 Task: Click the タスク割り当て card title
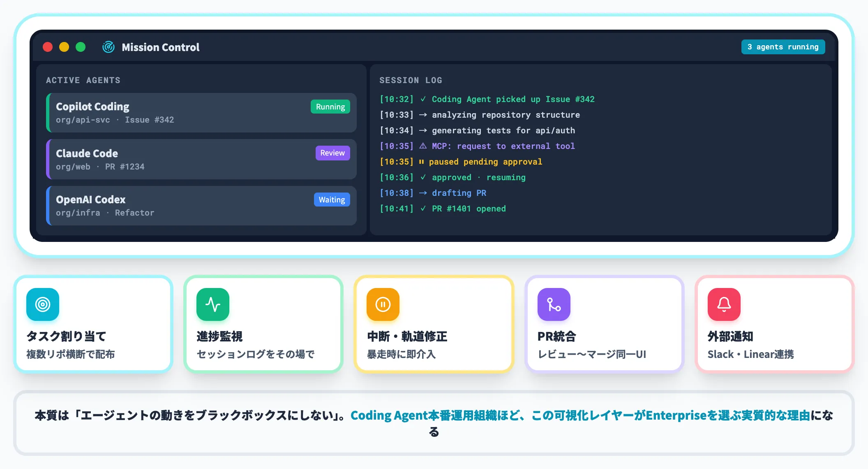click(67, 336)
